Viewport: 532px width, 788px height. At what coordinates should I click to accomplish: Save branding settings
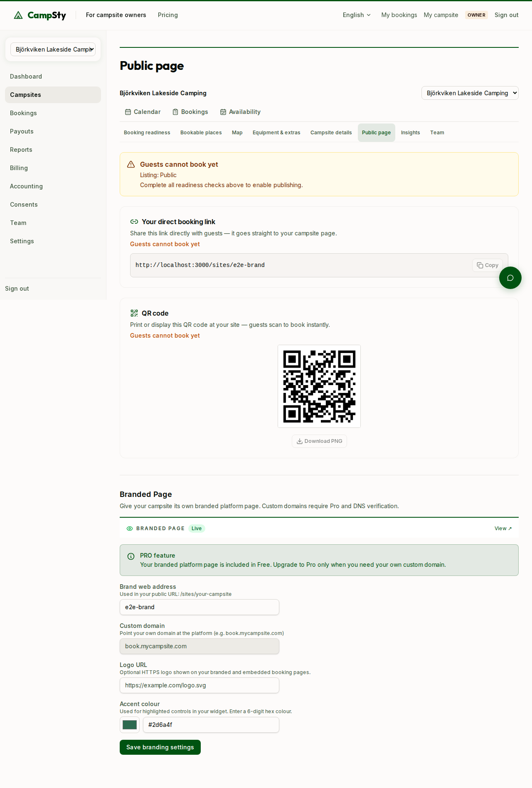[160, 747]
